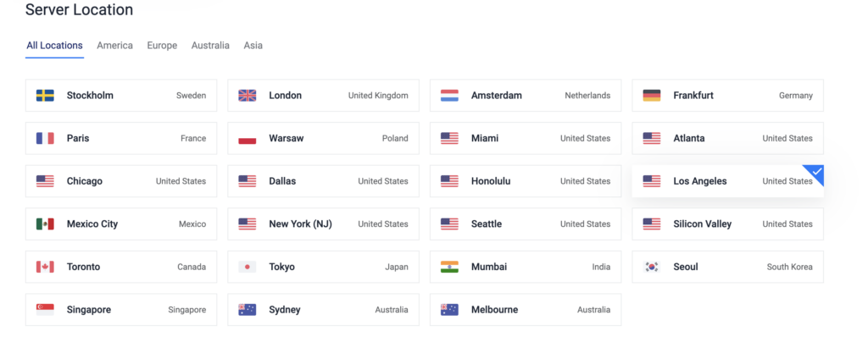Click the German flag next to Frankfurt

tap(652, 96)
